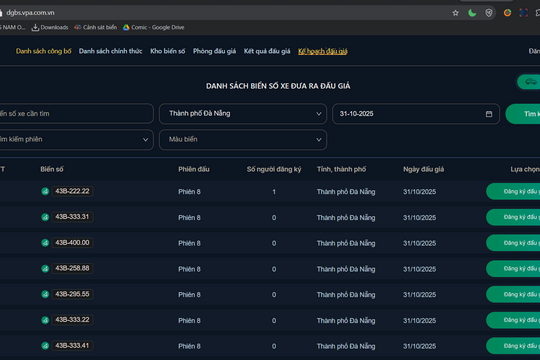Expand the Thành phố Đà Nẵng province dropdown
540x360 pixels.
click(243, 113)
